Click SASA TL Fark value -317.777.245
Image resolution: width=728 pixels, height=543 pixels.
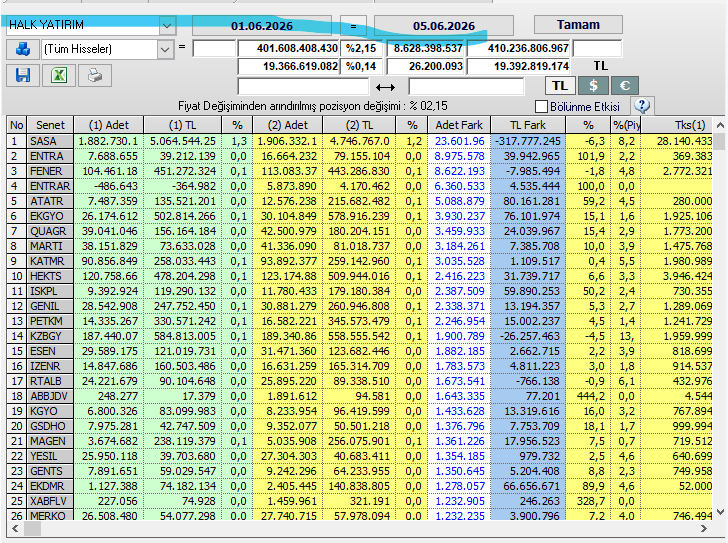coord(527,141)
